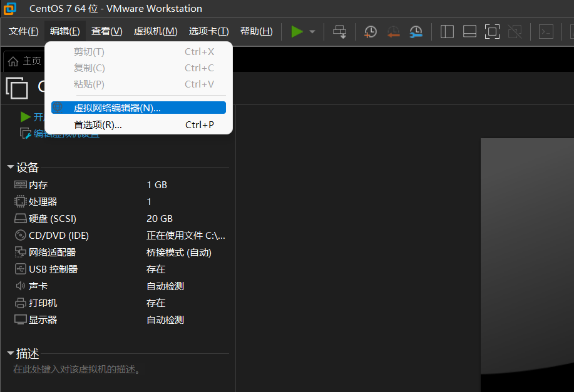Screen dimensions: 574x392
Task: Click the virtual machine screen preview thumbnail
Action: (x=527, y=265)
